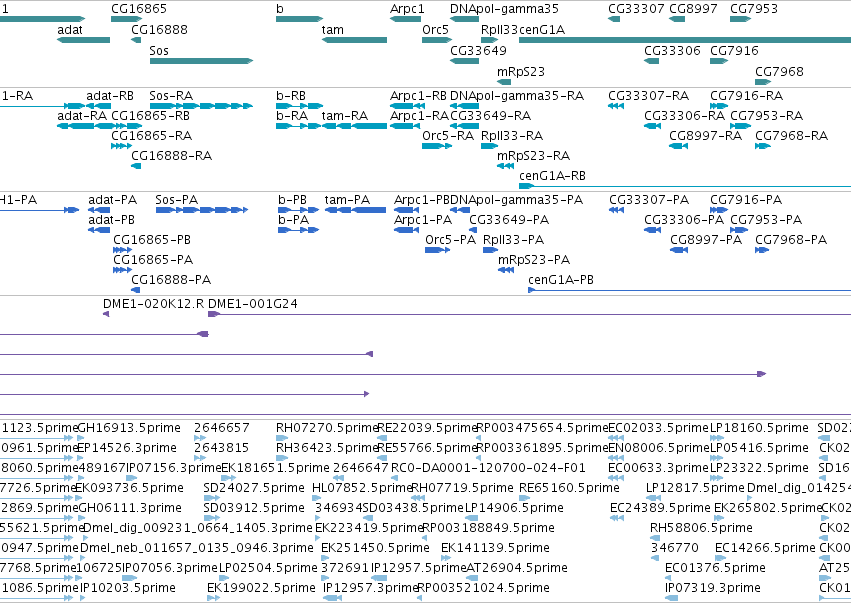This screenshot has width=851, height=603.
Task: Click the CG33307-RA transcript label
Action: (x=649, y=96)
